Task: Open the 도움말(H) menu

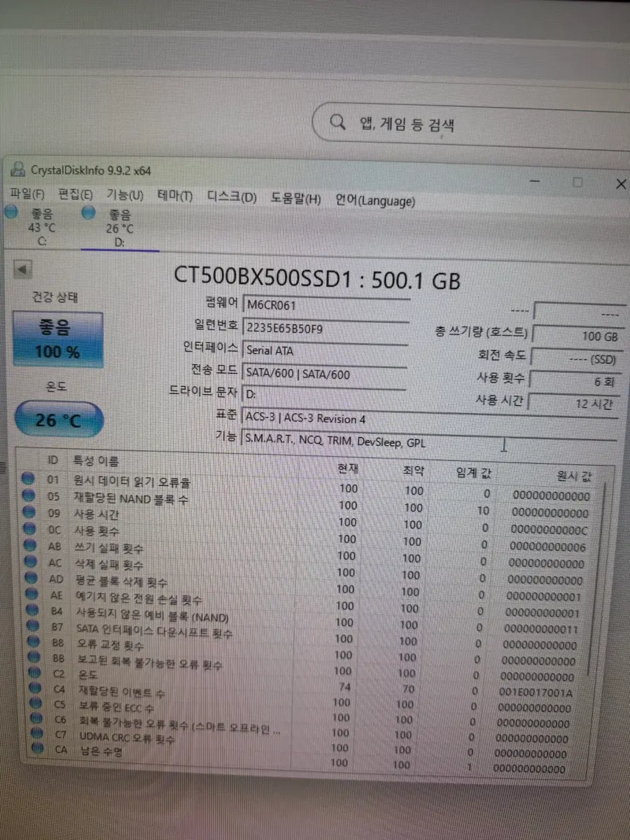Action: click(x=295, y=199)
